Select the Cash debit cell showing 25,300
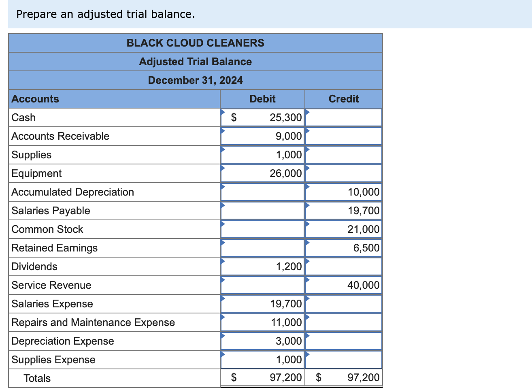The width and height of the screenshot is (532, 392). pos(262,117)
